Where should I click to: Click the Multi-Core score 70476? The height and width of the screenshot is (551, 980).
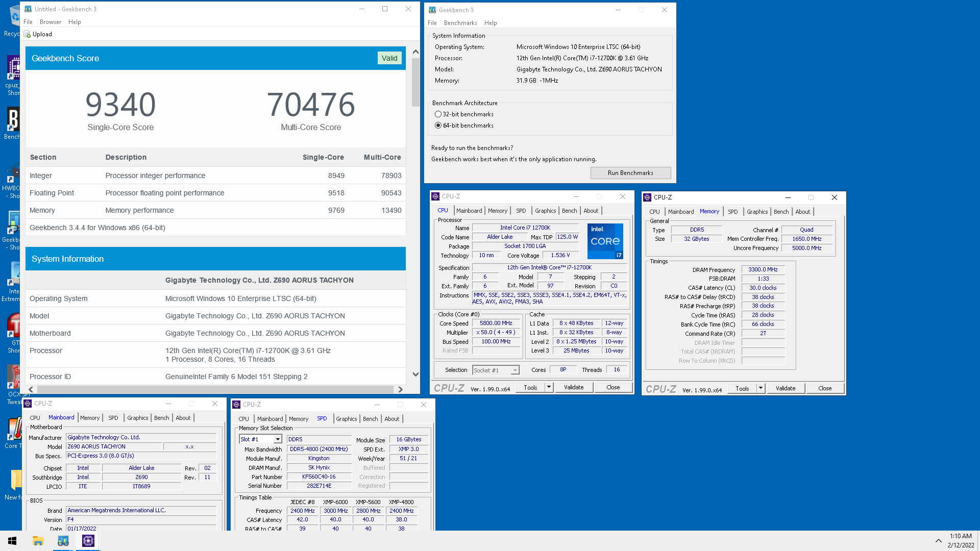coord(311,105)
